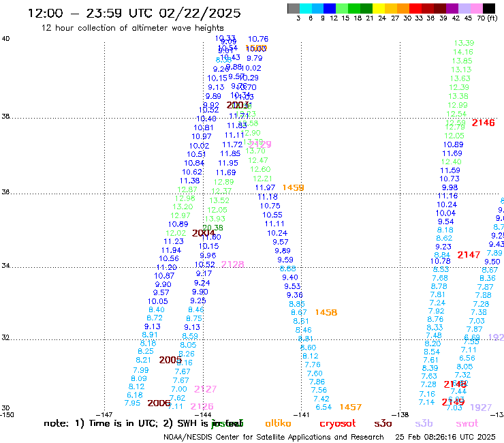Click the wave height value 10.76
The image size is (504, 443).
click(x=258, y=40)
